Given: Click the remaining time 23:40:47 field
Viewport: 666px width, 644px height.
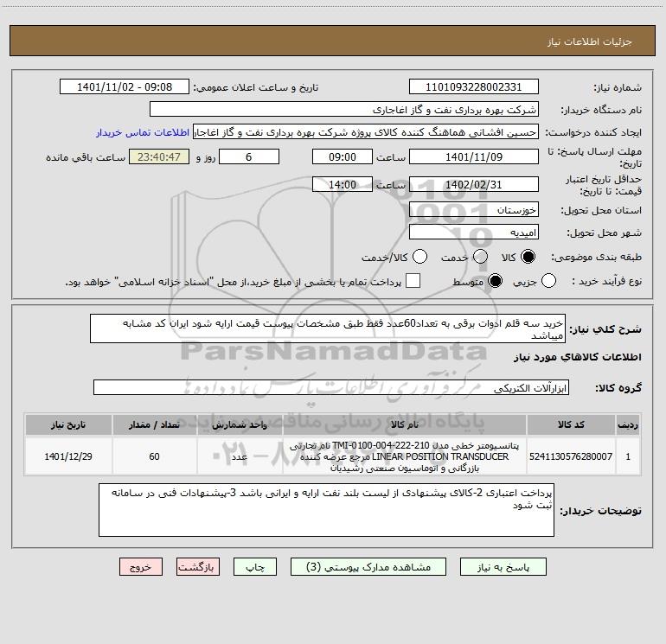Looking at the screenshot, I should tap(159, 156).
